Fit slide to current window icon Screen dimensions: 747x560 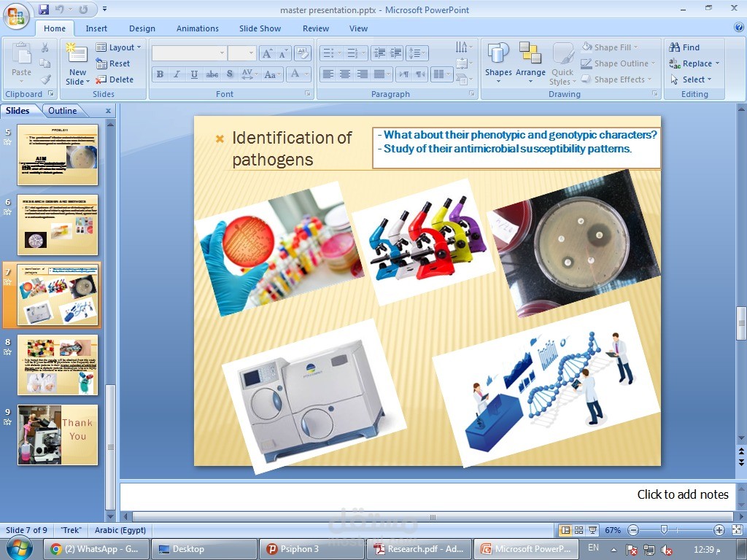point(737,530)
